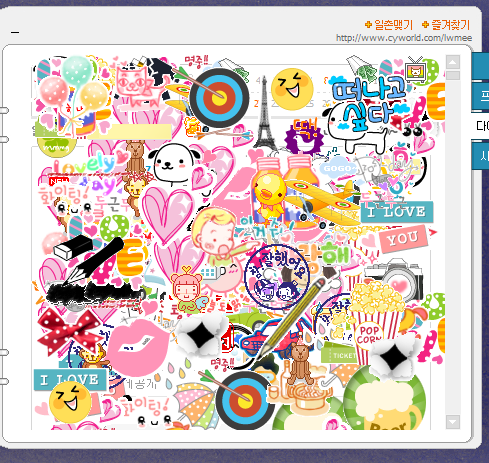Viewport: 489px width, 463px height.
Task: Click the archery target sticker at top
Action: [x=219, y=98]
